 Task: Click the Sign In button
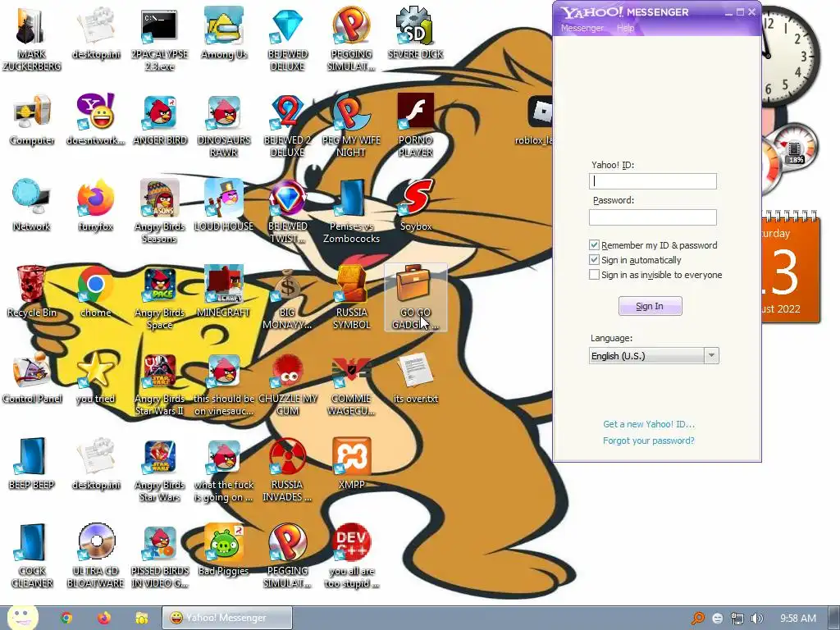(x=650, y=306)
